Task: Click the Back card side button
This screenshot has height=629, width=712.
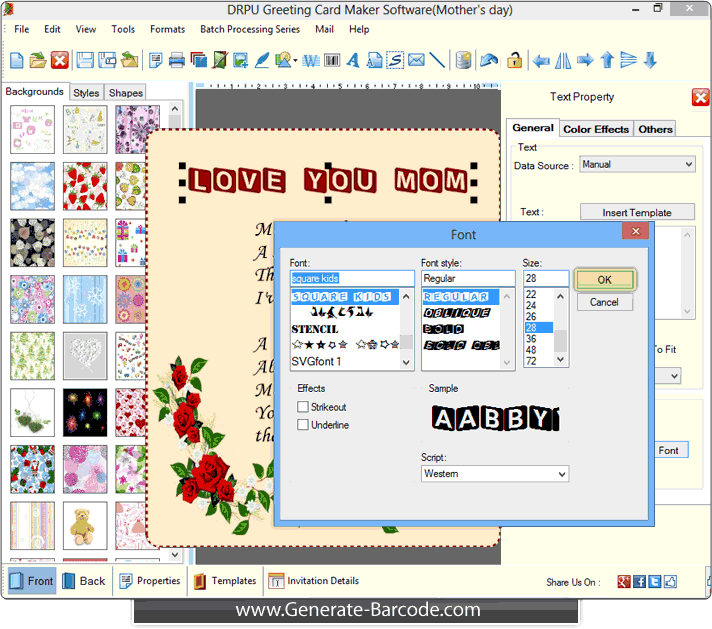Action: pos(84,581)
